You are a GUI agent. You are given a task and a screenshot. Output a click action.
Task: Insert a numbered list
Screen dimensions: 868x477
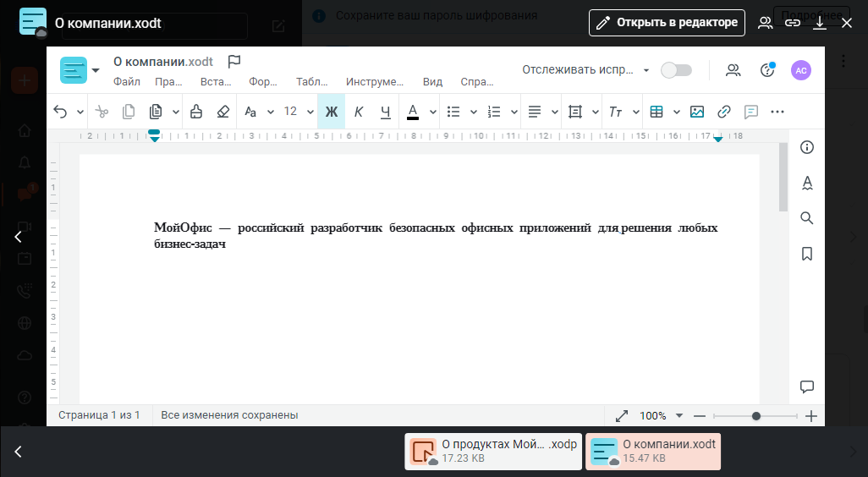(494, 112)
